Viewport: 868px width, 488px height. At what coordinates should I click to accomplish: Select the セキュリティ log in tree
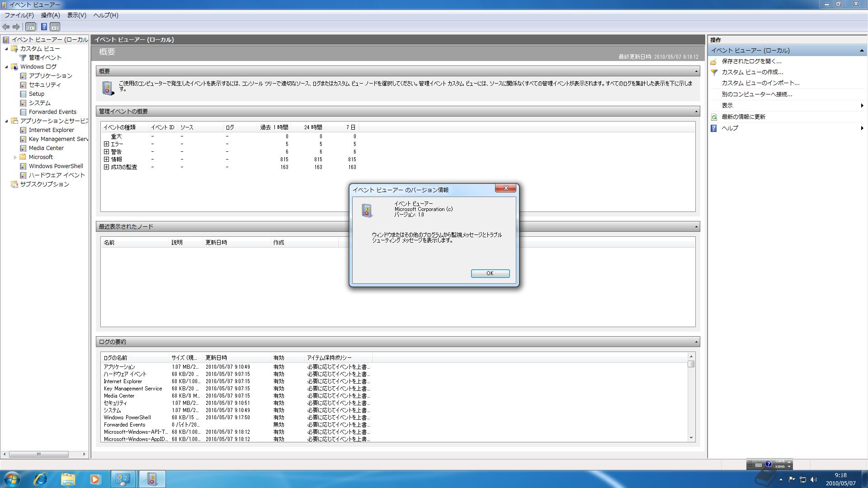[45, 85]
